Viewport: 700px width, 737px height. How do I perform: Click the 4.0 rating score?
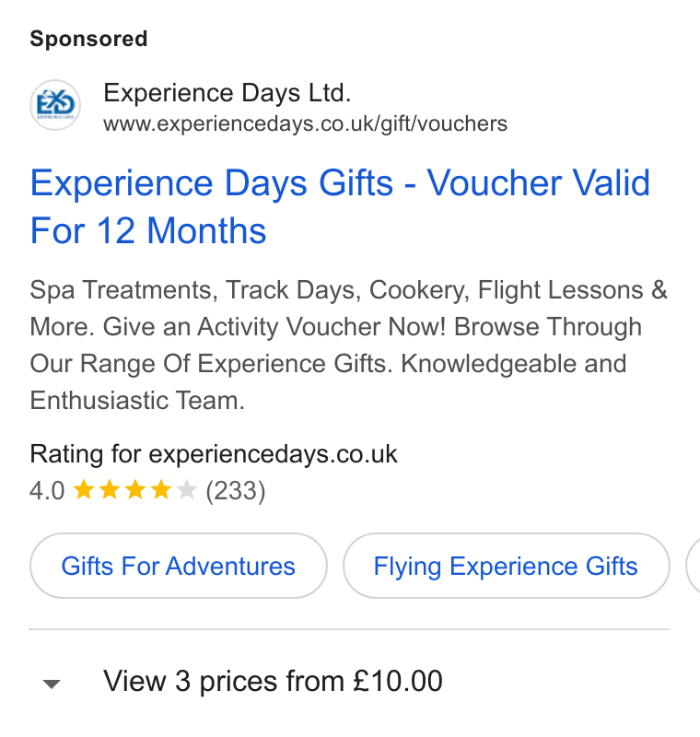(47, 491)
